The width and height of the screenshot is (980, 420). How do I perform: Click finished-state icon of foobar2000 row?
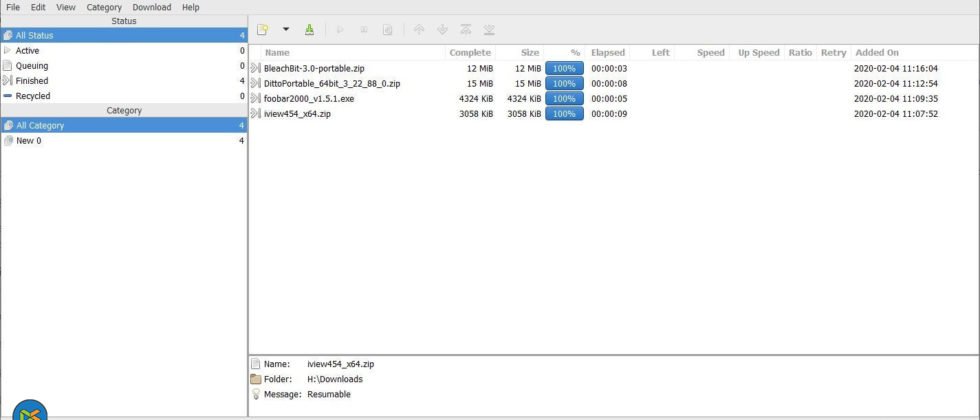(255, 99)
